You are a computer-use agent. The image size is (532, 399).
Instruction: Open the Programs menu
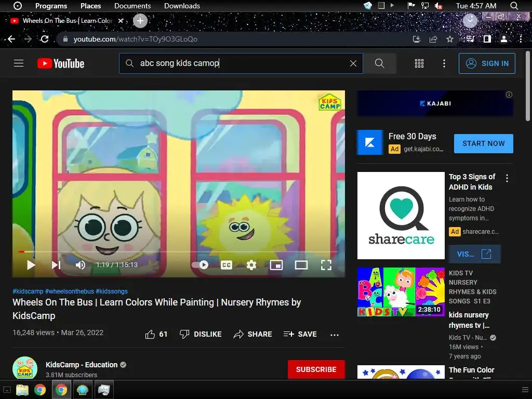point(51,6)
